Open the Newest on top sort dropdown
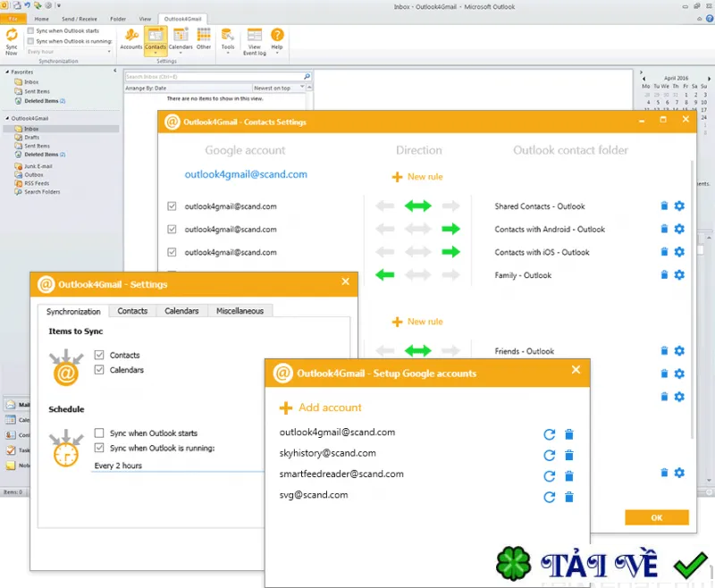The height and width of the screenshot is (588, 715). pyautogui.click(x=279, y=88)
